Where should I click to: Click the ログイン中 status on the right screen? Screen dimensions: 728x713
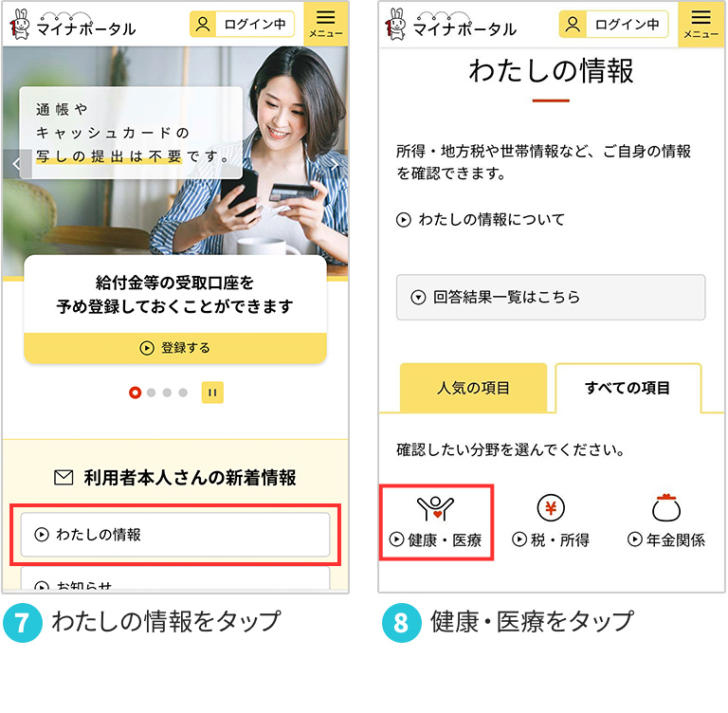coord(627,24)
